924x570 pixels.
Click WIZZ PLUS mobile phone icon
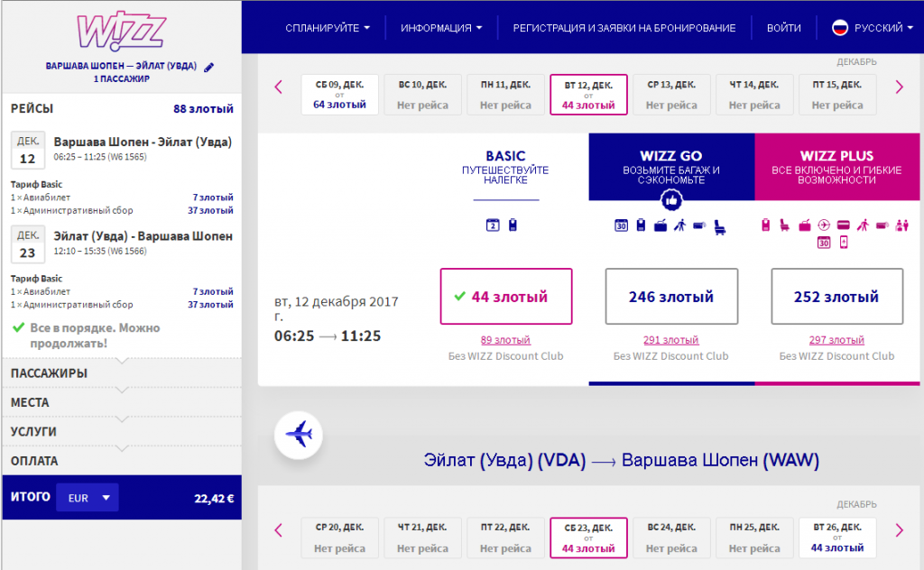coord(844,243)
